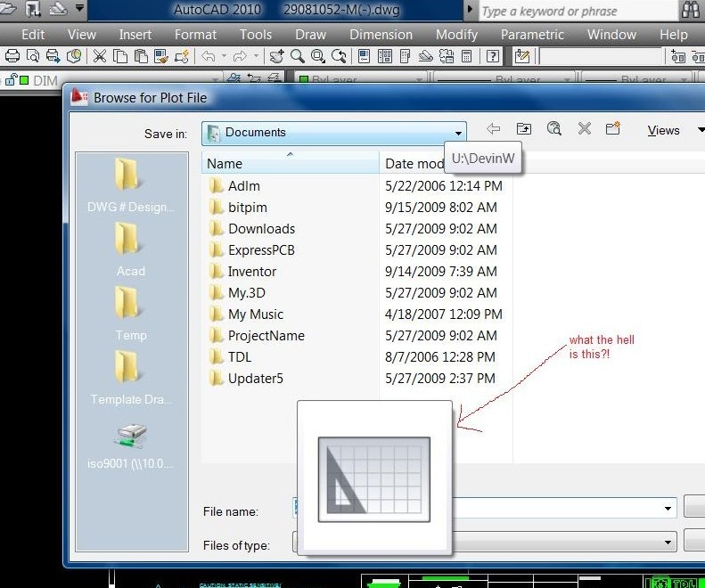This screenshot has height=588, width=705.
Task: Expand the File name dropdown arrow
Action: pos(668,509)
